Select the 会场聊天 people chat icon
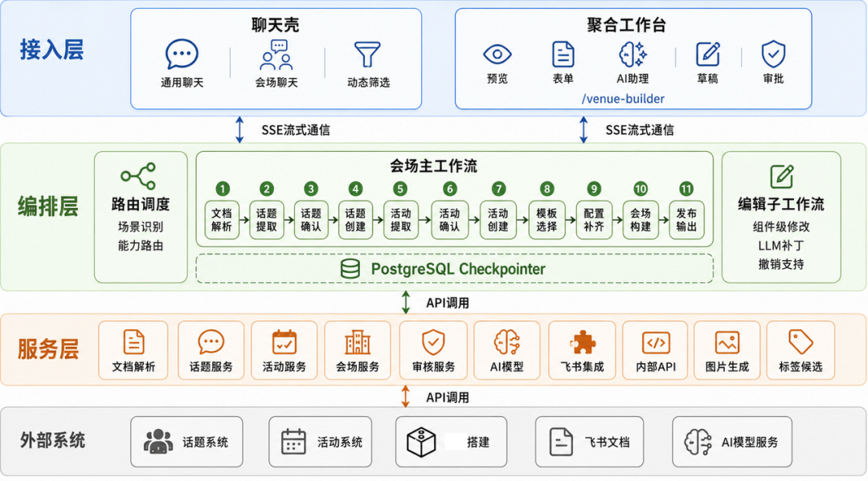The image size is (868, 481). (276, 54)
